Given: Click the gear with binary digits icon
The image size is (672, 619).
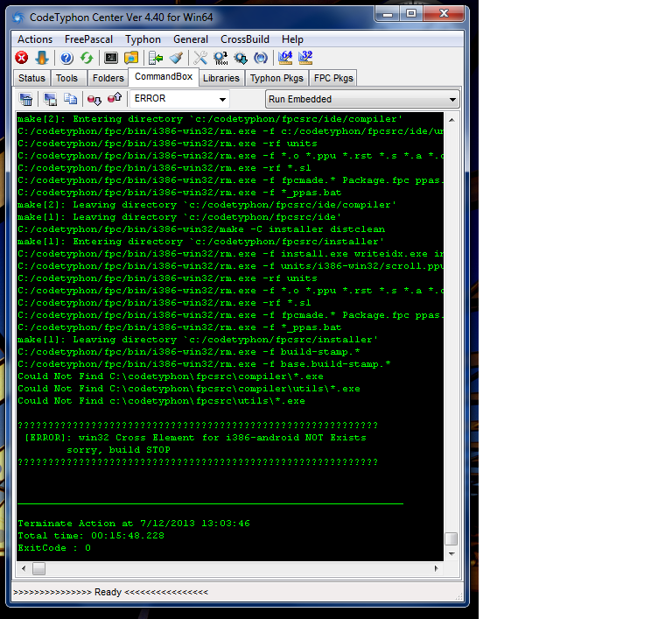Looking at the screenshot, I should pyautogui.click(x=220, y=58).
